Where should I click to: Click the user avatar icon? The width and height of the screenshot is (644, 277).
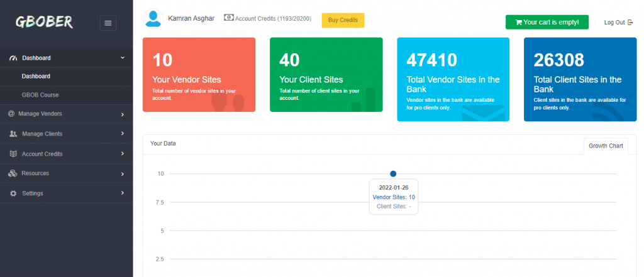[153, 18]
